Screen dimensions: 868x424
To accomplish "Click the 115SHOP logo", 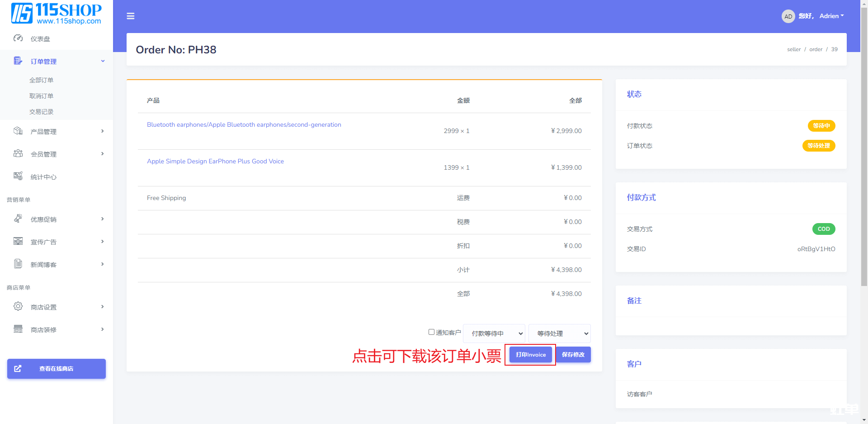I will [56, 13].
